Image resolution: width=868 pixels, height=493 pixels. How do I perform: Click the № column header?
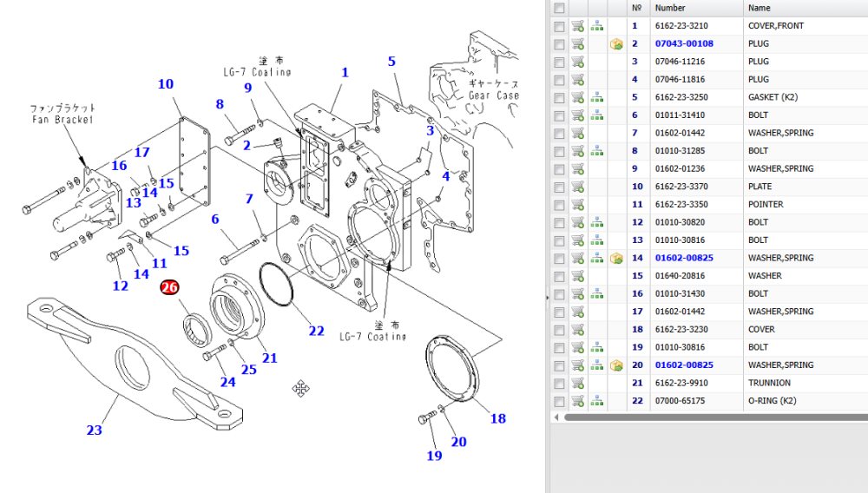click(x=638, y=8)
